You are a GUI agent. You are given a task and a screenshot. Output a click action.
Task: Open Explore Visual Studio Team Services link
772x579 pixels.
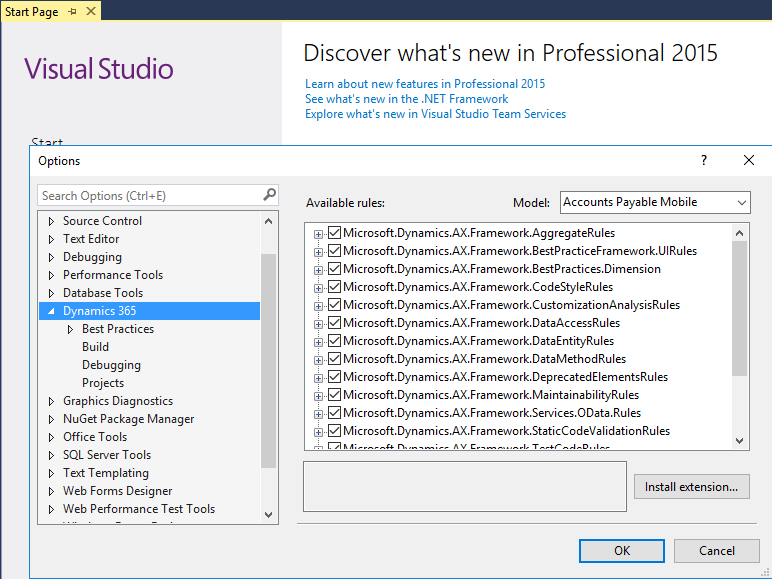click(435, 114)
